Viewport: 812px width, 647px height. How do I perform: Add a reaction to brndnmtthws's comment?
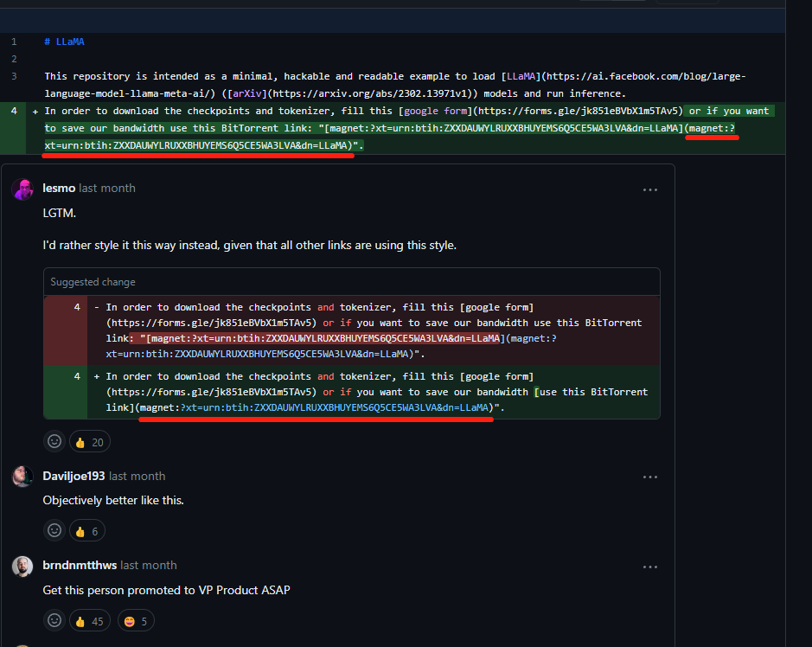(54, 620)
